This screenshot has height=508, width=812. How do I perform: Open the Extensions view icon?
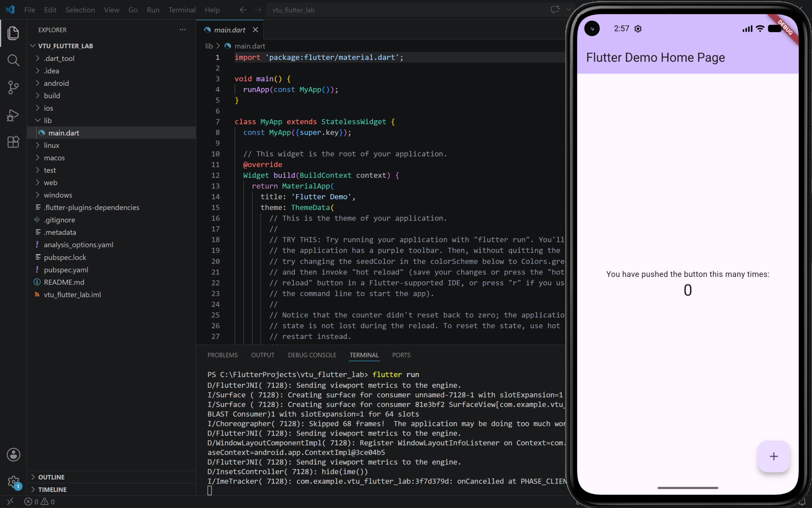pyautogui.click(x=13, y=142)
